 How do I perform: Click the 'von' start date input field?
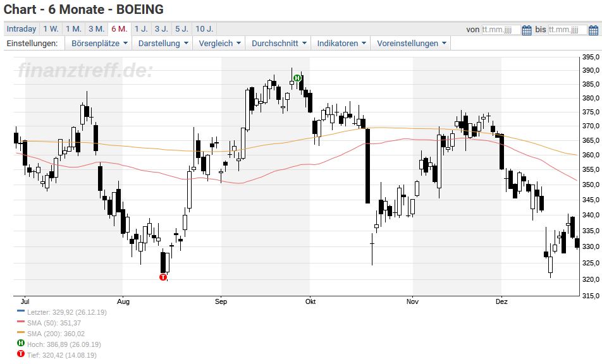coord(501,30)
